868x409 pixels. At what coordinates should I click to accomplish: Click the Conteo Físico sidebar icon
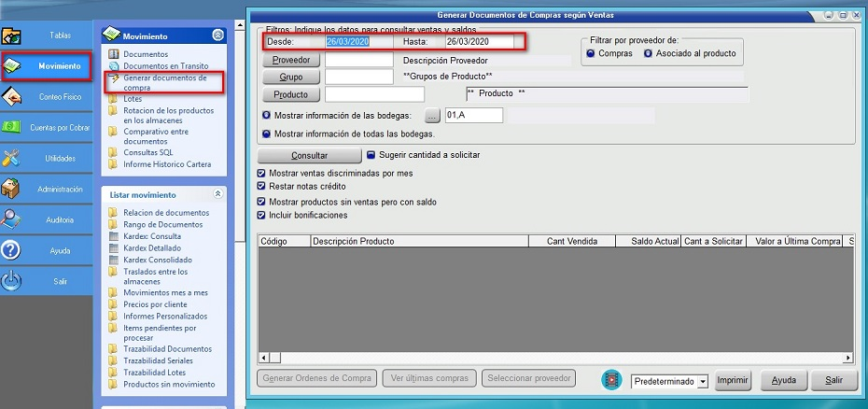click(12, 97)
